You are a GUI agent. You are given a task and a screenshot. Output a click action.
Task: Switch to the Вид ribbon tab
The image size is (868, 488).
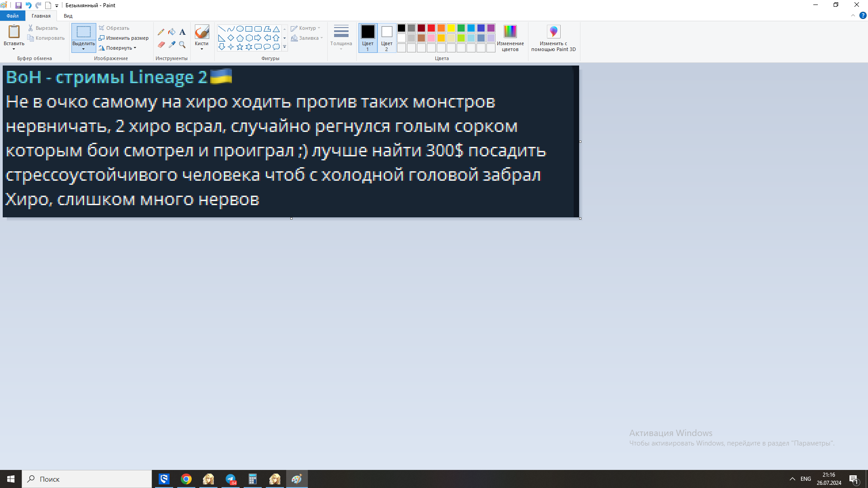68,15
